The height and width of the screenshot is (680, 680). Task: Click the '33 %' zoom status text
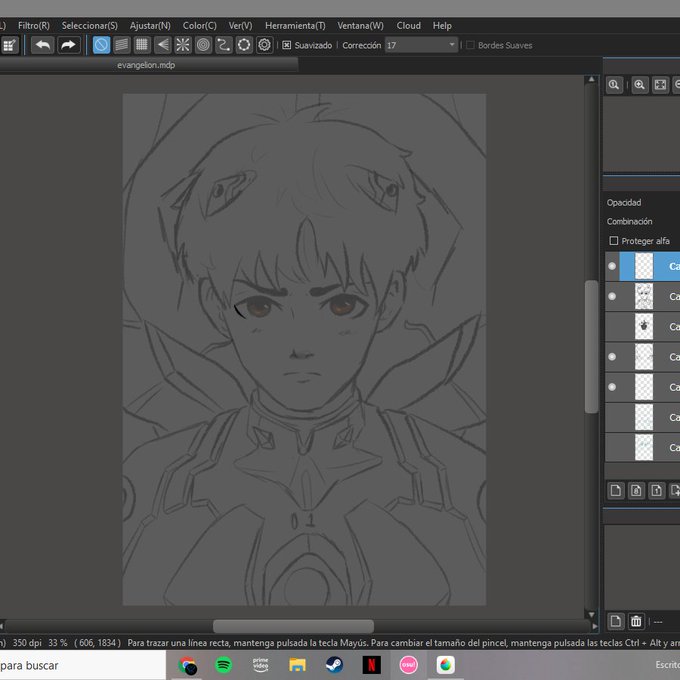(x=57, y=642)
